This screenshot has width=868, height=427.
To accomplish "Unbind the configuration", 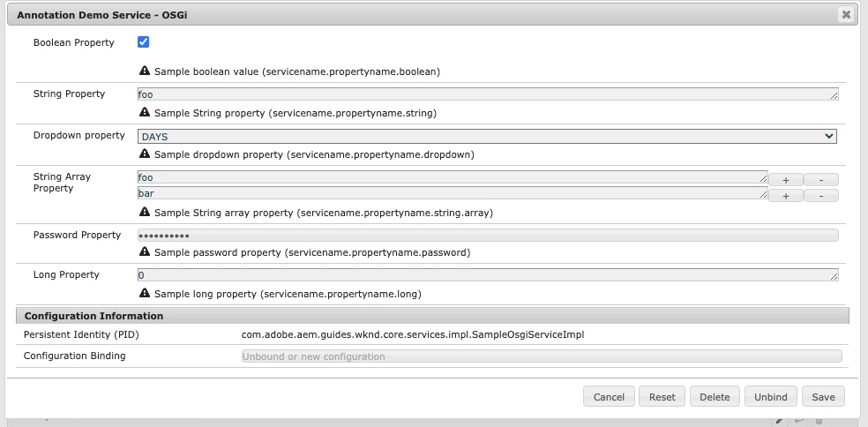I will [x=771, y=396].
